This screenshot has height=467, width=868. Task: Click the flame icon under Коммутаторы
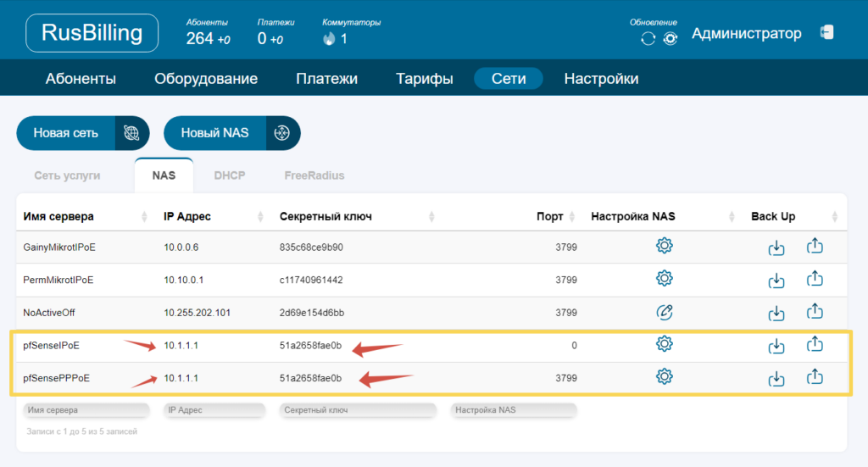[x=330, y=39]
